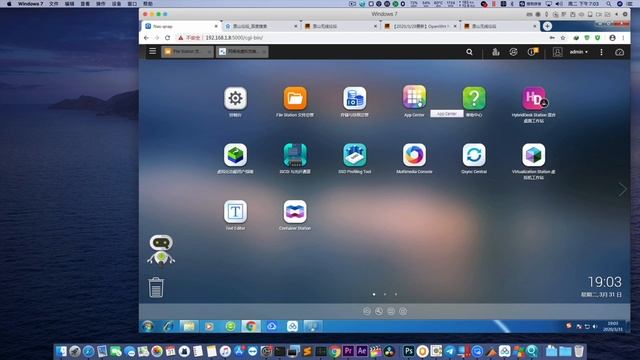Click the QTS search magnifier icon

[469, 52]
